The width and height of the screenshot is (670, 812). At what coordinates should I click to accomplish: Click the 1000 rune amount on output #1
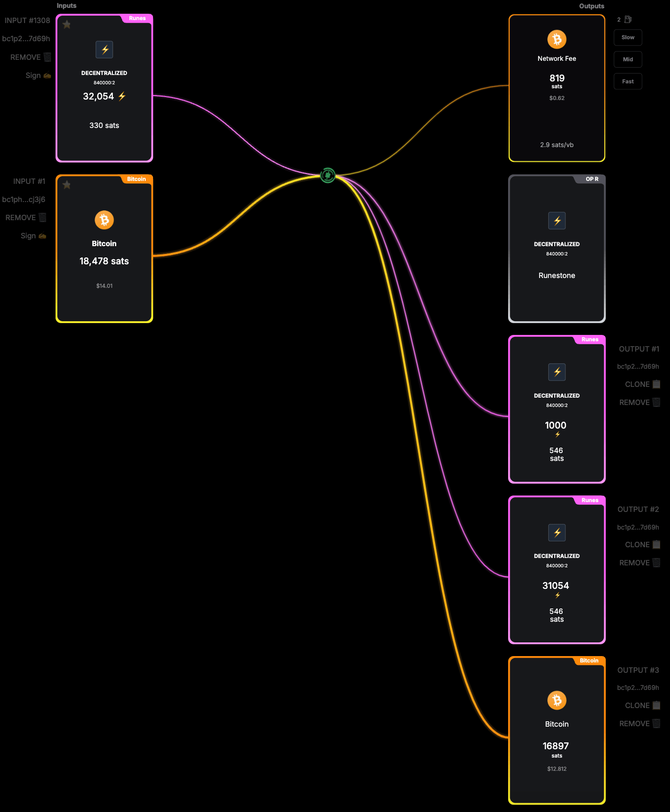[x=556, y=426]
